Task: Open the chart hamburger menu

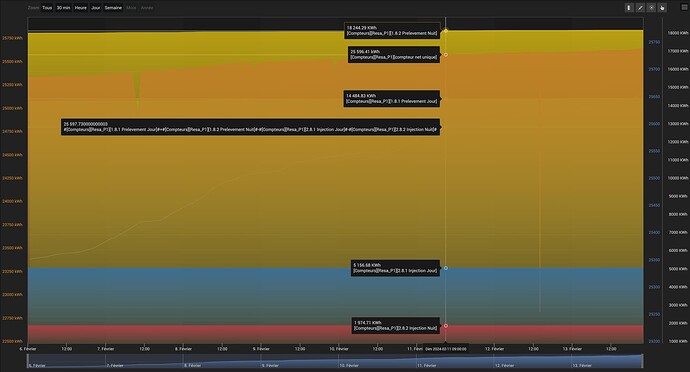Action: click(x=685, y=7)
